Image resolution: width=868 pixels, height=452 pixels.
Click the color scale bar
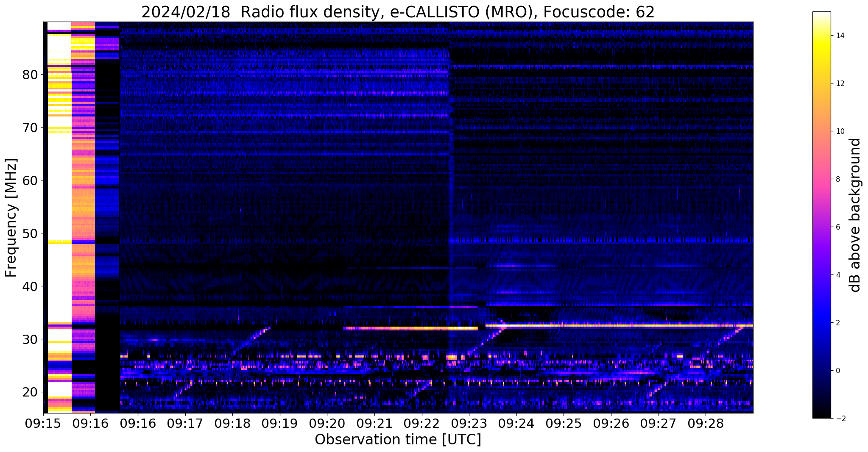pyautogui.click(x=821, y=215)
